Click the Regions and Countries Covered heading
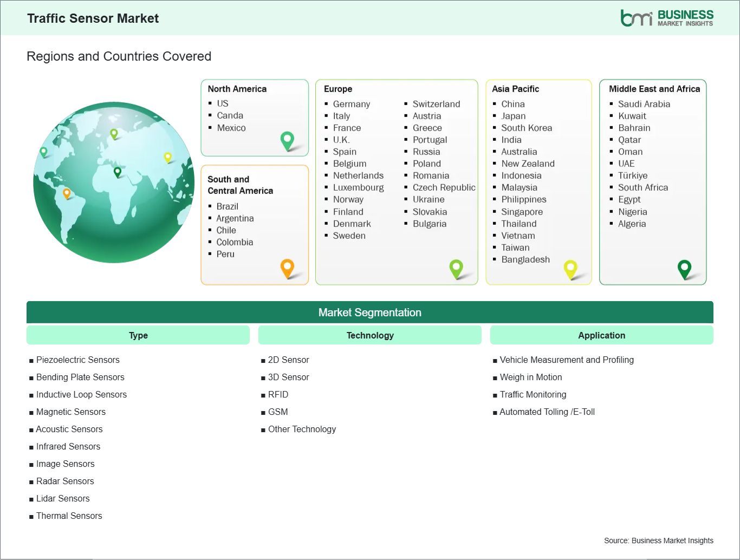 point(119,56)
